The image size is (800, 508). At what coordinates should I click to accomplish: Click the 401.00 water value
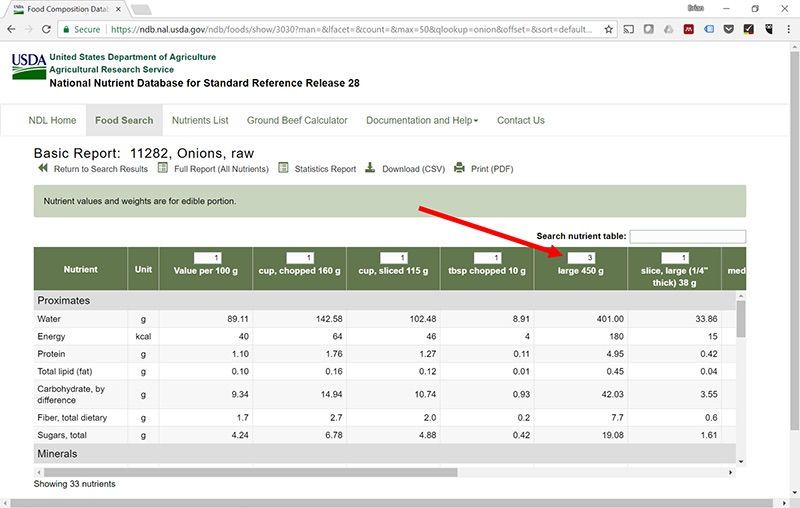(x=610, y=319)
